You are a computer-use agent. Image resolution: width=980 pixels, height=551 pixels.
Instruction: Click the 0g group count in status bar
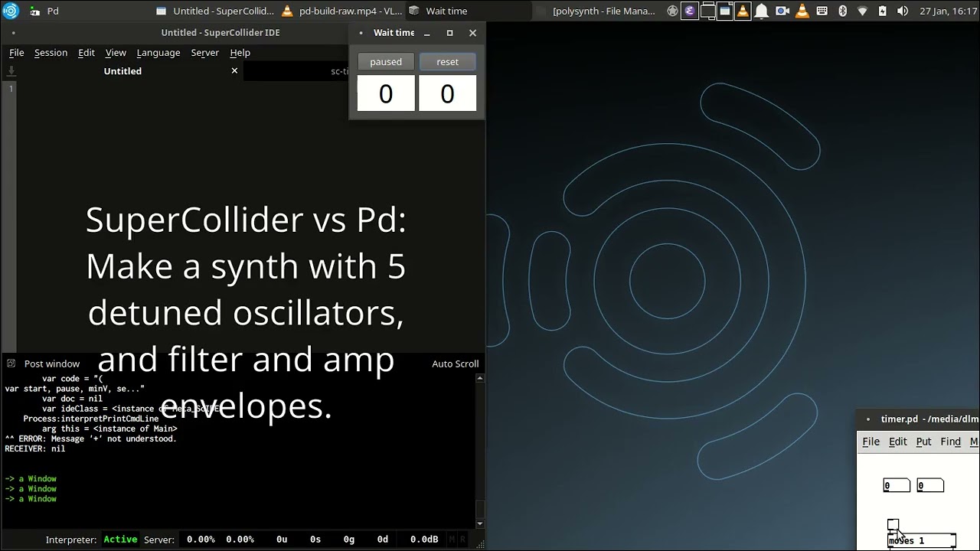[349, 540]
